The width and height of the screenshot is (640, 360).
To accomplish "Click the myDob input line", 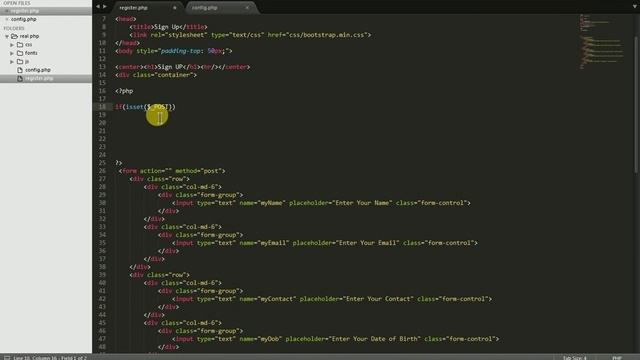I will point(336,339).
